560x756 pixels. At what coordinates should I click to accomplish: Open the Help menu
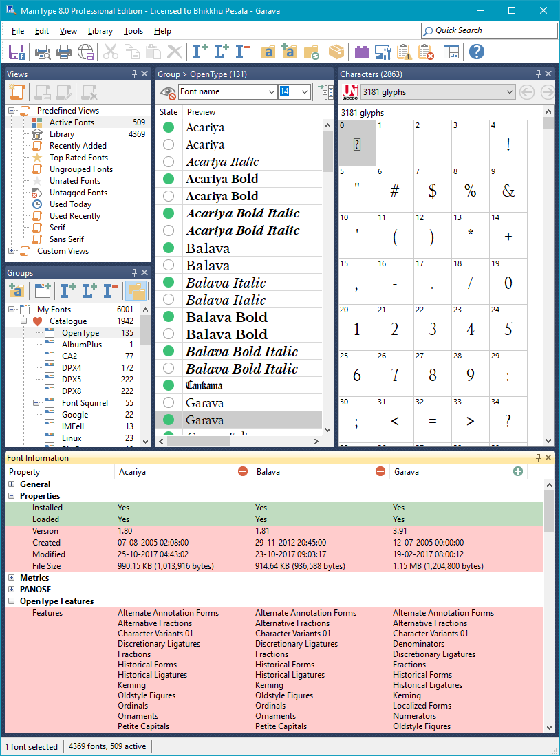point(162,31)
